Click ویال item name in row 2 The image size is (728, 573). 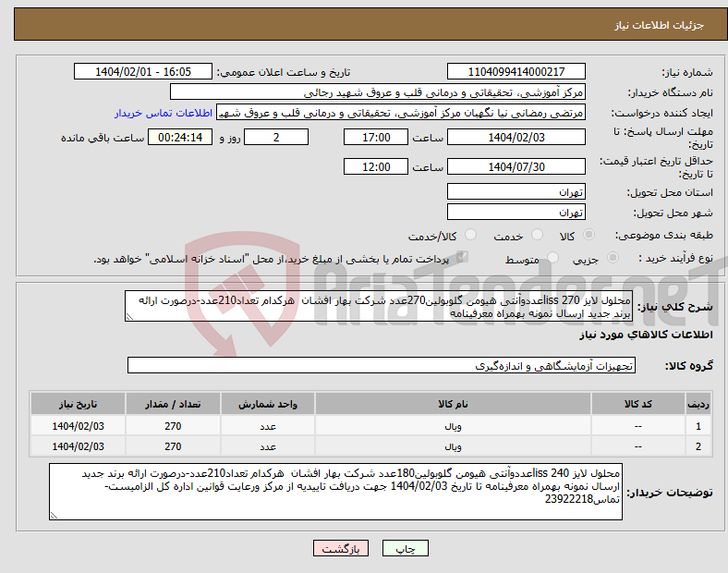[453, 446]
